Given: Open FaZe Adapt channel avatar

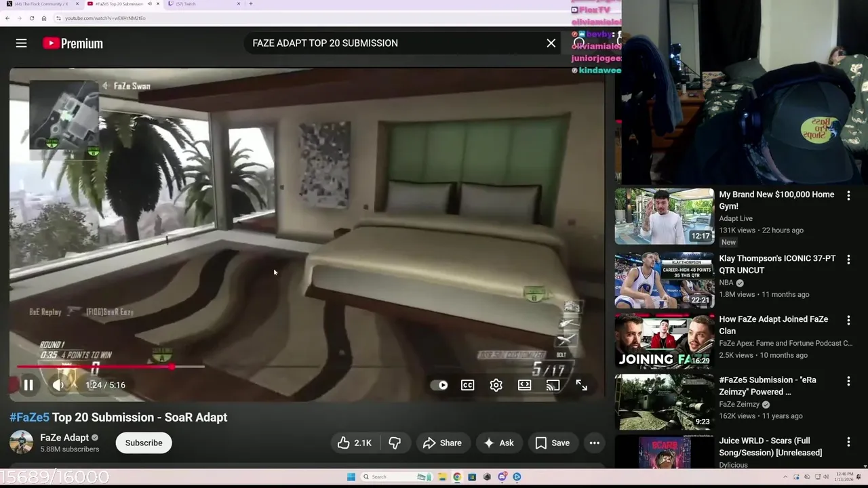Looking at the screenshot, I should (x=21, y=443).
